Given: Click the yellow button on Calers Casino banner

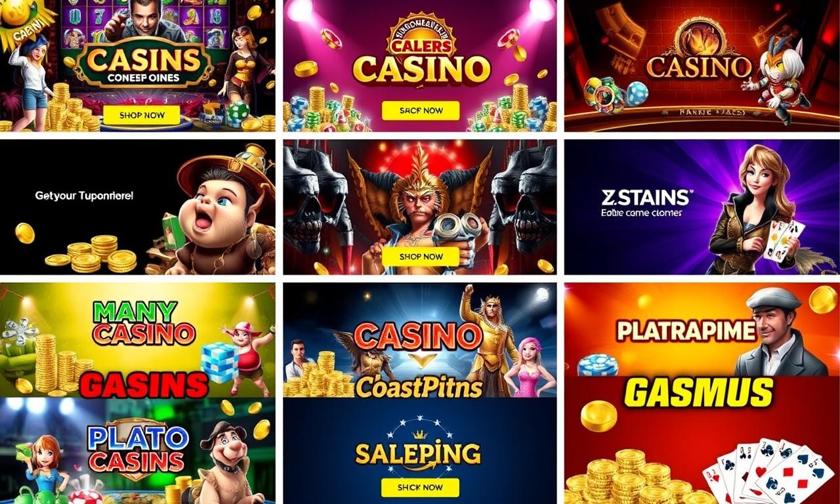Looking at the screenshot, I should (421, 111).
